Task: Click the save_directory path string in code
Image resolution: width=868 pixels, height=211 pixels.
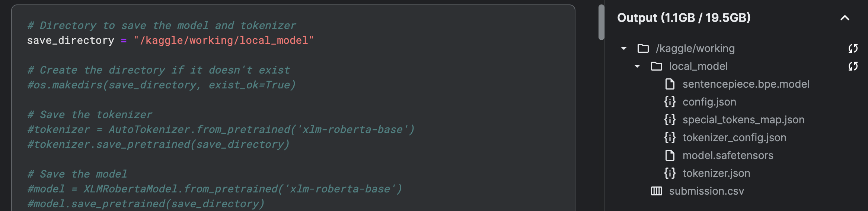Action: click(223, 40)
